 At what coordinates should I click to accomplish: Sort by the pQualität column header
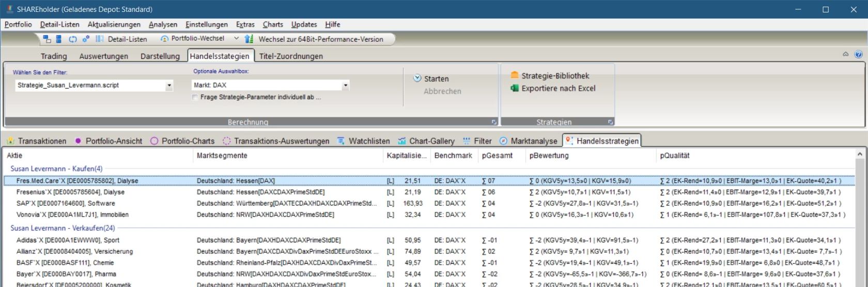(754, 155)
